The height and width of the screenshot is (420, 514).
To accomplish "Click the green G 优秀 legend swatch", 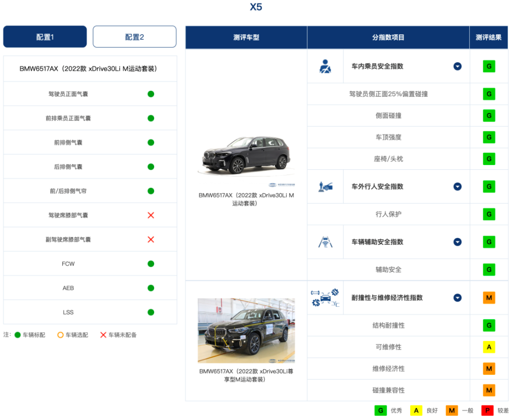I will [381, 411].
